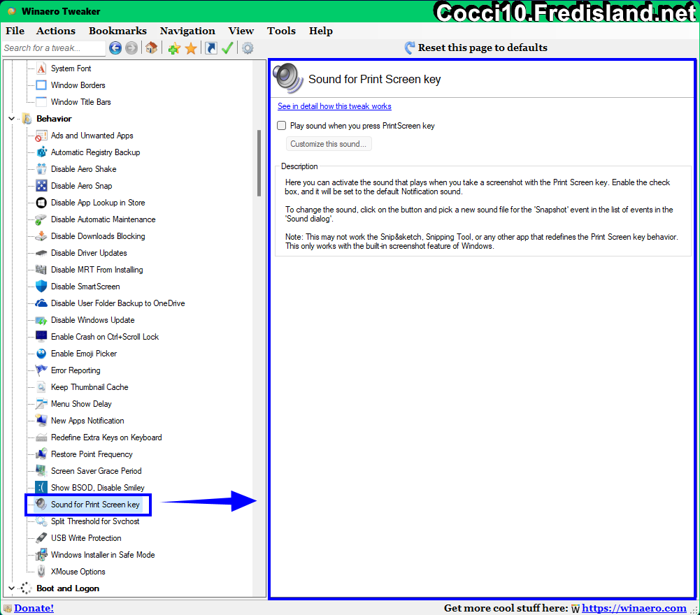Select Disable MRT From Installing tweak
The image size is (700, 615).
tap(97, 270)
